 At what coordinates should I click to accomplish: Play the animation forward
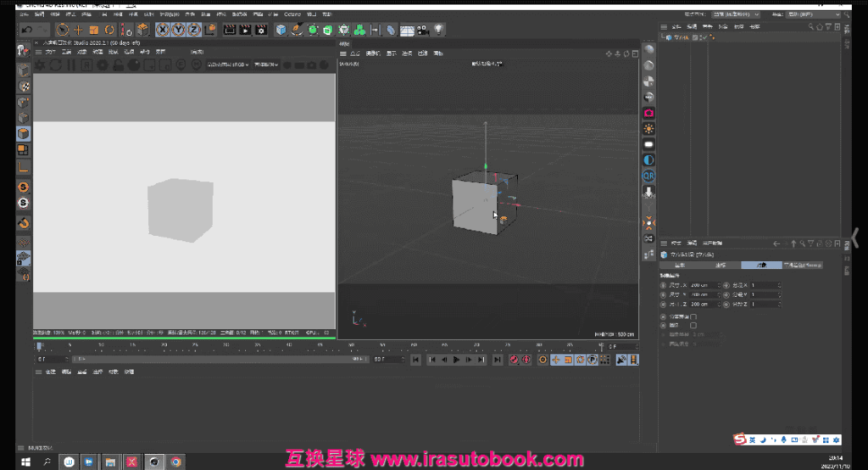pos(456,360)
